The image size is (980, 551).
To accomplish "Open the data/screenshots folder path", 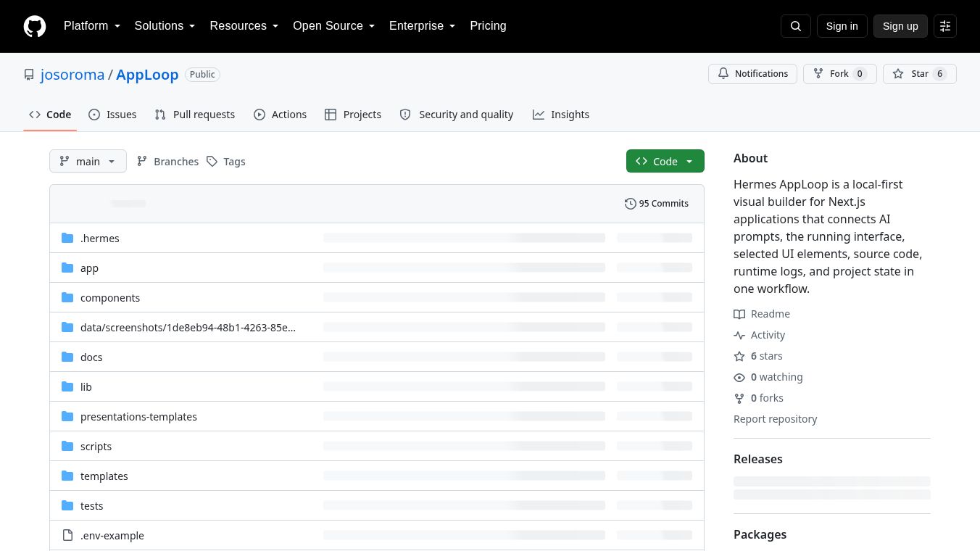I will [188, 327].
